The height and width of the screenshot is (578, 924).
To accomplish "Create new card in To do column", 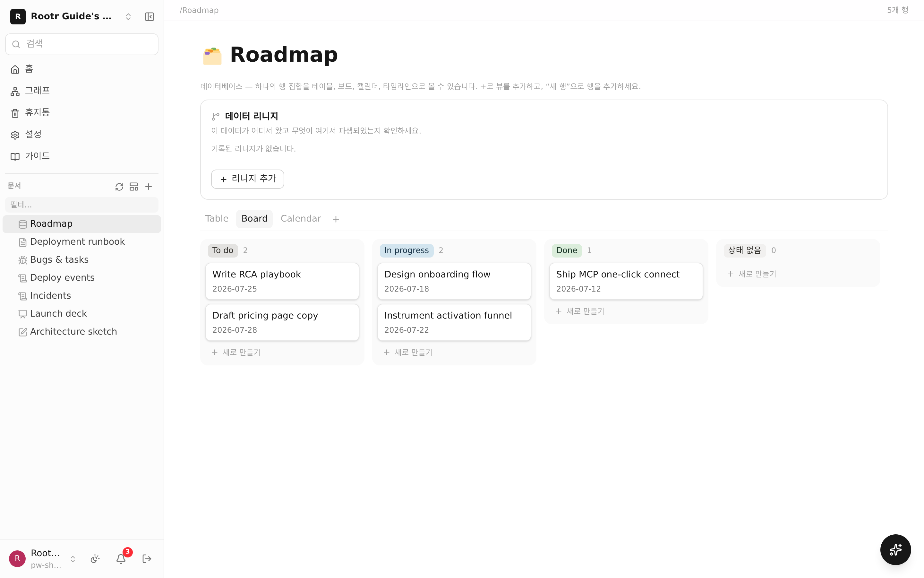I will click(236, 352).
